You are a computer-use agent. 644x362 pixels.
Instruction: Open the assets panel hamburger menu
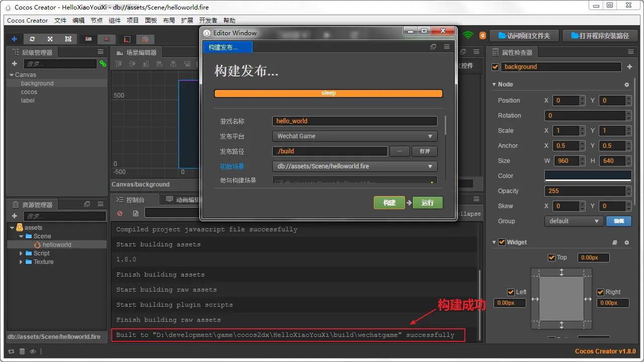(101, 204)
